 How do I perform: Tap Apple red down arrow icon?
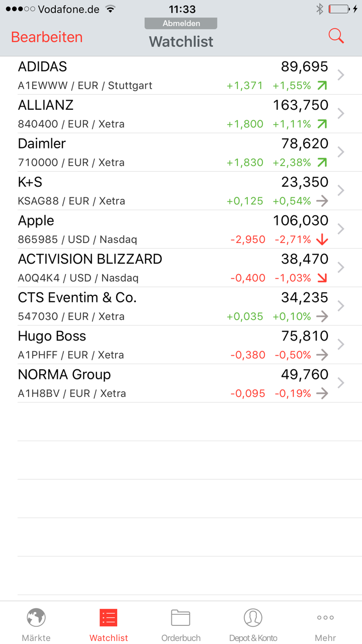pyautogui.click(x=322, y=239)
